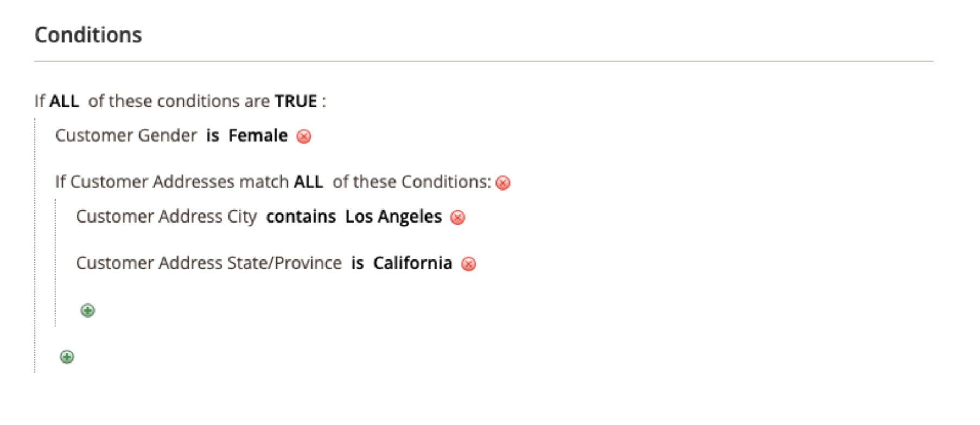The height and width of the screenshot is (425, 980).
Task: Remove the Customer Address City condition
Action: click(x=458, y=218)
